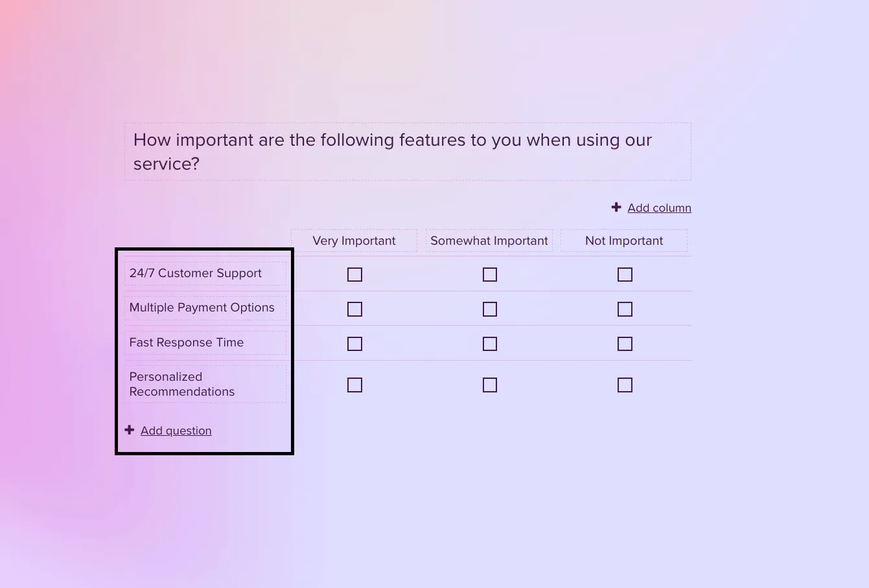
Task: Check Somewhat Important for 24/7 Customer Support
Action: point(490,275)
